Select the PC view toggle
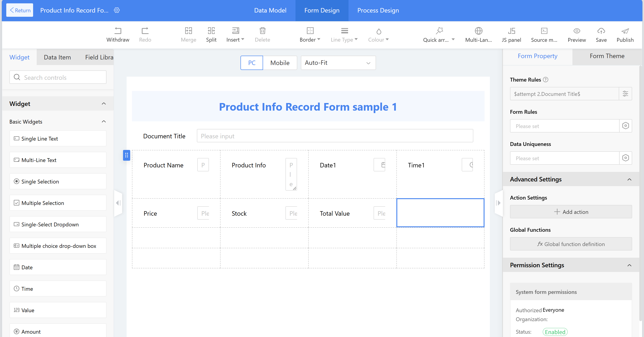This screenshot has width=644, height=337. click(251, 63)
